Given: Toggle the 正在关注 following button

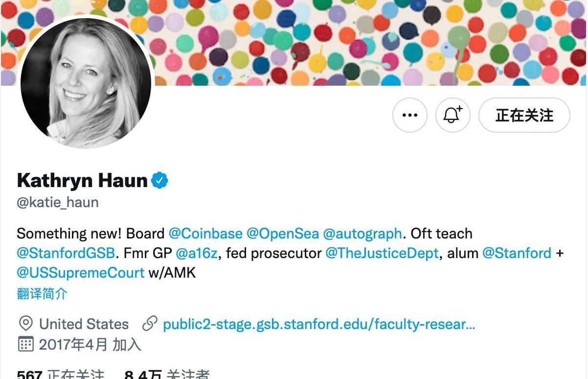Looking at the screenshot, I should [x=524, y=115].
